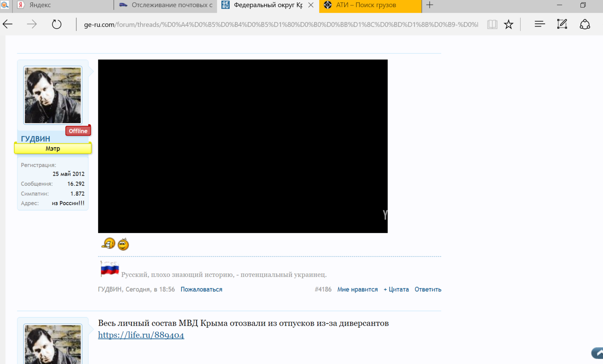603x364 pixels.
Task: Reload the current page
Action: pyautogui.click(x=57, y=24)
